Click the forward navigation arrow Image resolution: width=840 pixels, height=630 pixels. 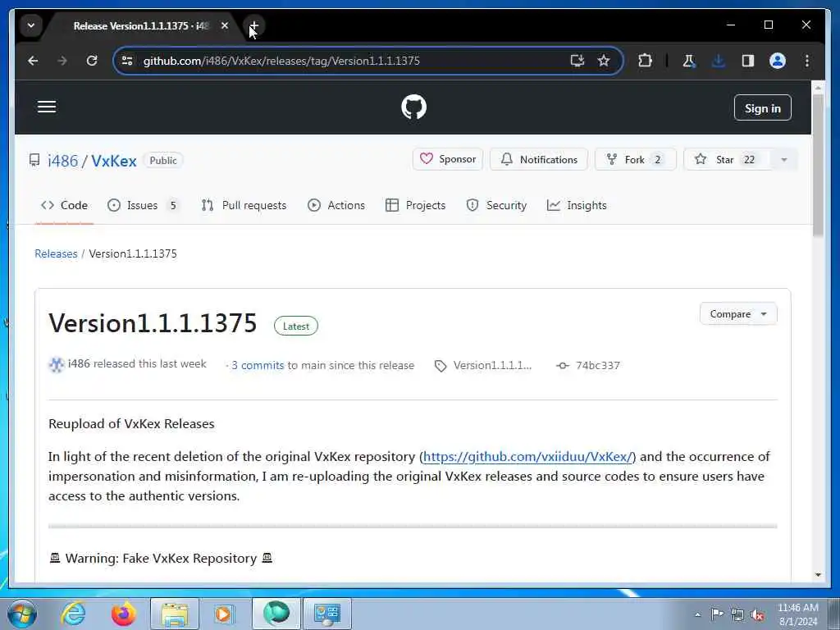pyautogui.click(x=62, y=61)
